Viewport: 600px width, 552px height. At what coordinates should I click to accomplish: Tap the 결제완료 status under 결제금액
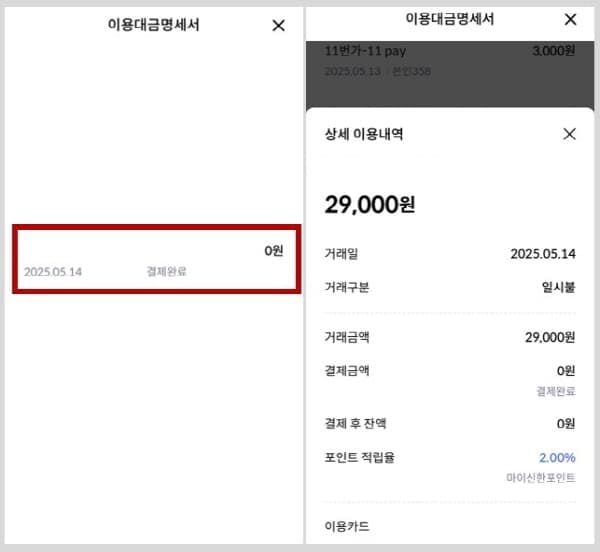coord(556,391)
